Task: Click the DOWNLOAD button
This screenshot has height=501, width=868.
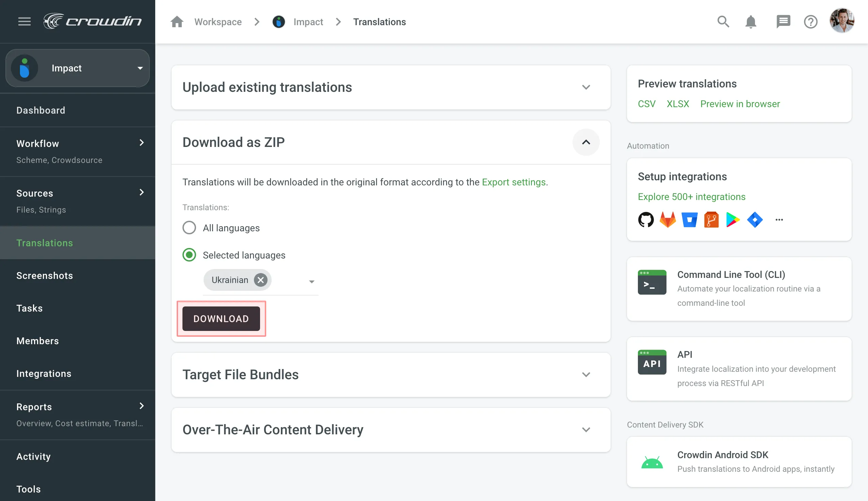Action: click(221, 318)
